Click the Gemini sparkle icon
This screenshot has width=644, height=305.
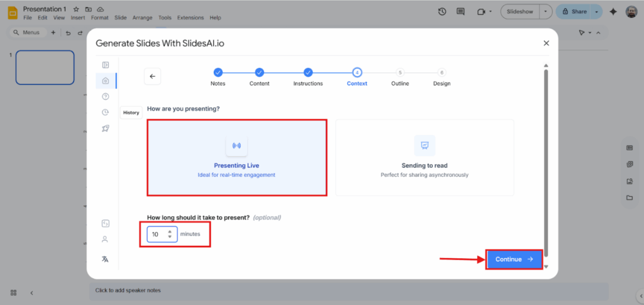tap(613, 11)
